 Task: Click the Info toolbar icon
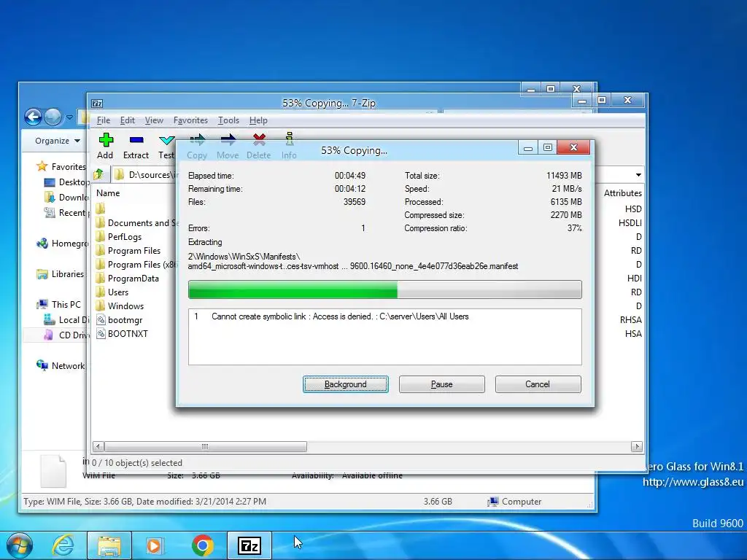click(289, 146)
